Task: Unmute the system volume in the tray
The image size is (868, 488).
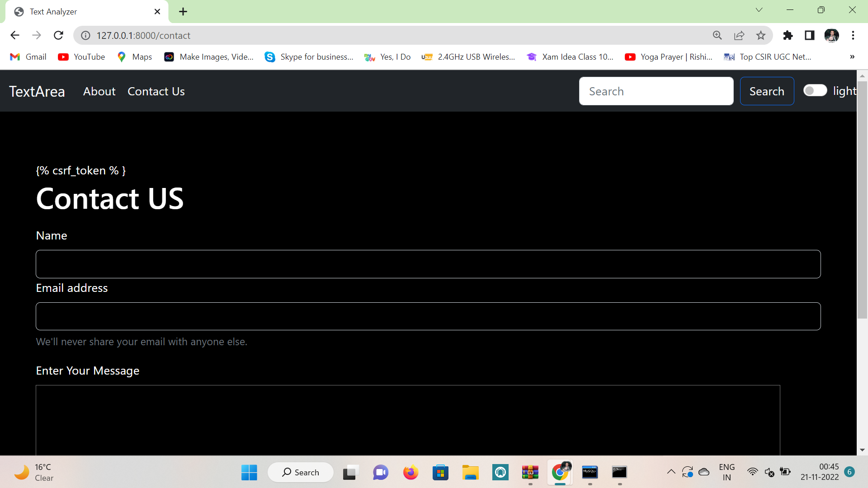Action: (769, 472)
